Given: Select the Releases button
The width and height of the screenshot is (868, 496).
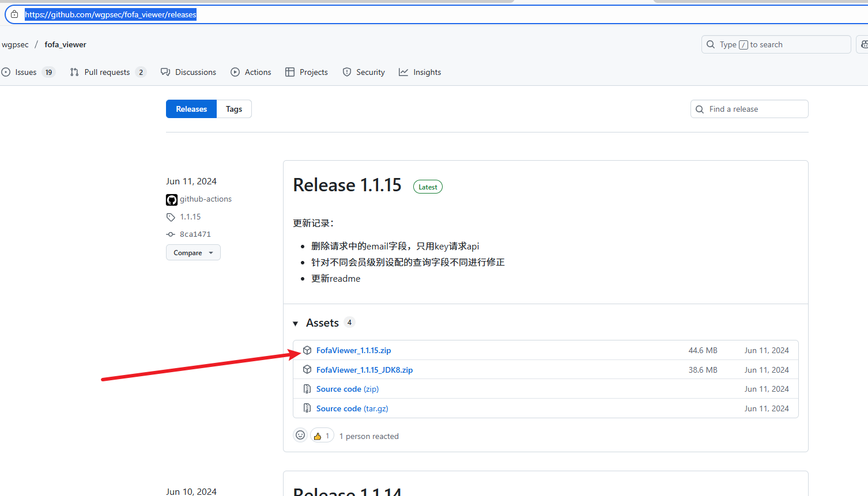Looking at the screenshot, I should pos(191,109).
